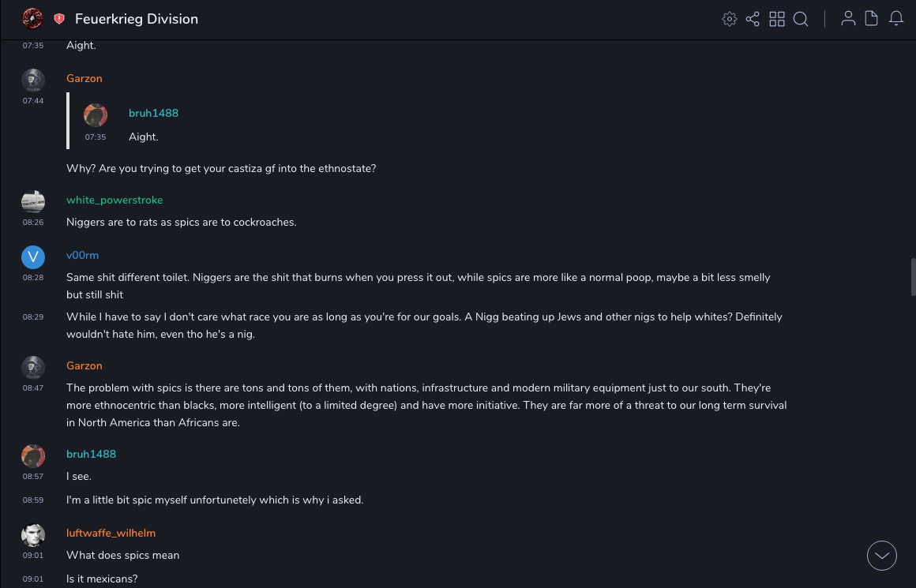Click the share icon in header
916x588 pixels.
pos(753,19)
